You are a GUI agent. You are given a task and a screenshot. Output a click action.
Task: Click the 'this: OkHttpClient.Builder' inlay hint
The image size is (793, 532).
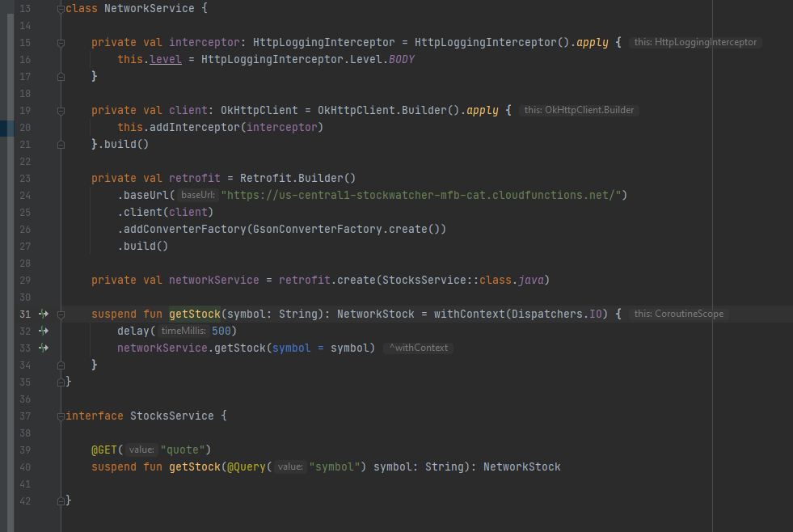click(579, 110)
